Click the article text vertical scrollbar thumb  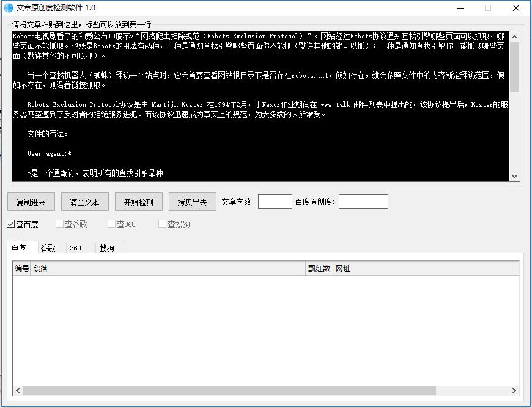pyautogui.click(x=514, y=67)
